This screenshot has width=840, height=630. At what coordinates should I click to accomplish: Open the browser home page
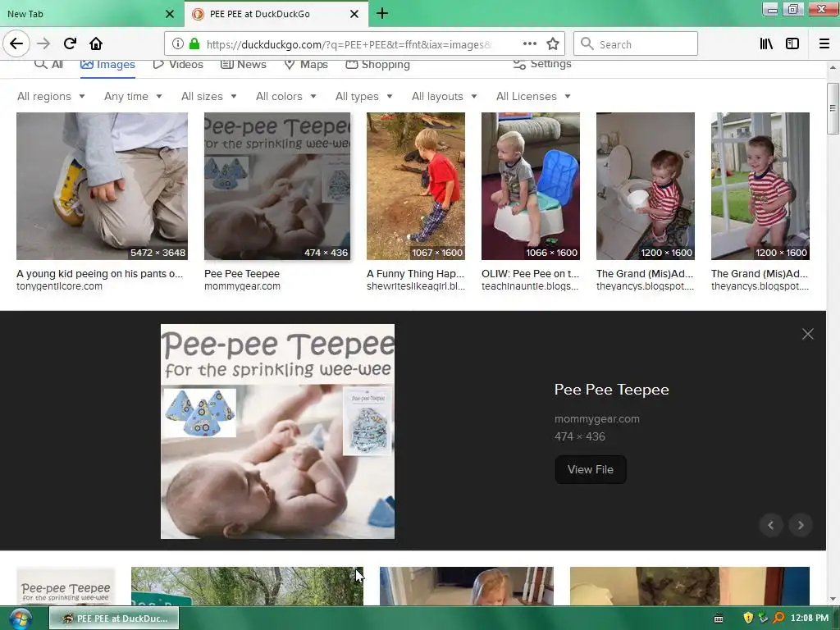pyautogui.click(x=96, y=43)
